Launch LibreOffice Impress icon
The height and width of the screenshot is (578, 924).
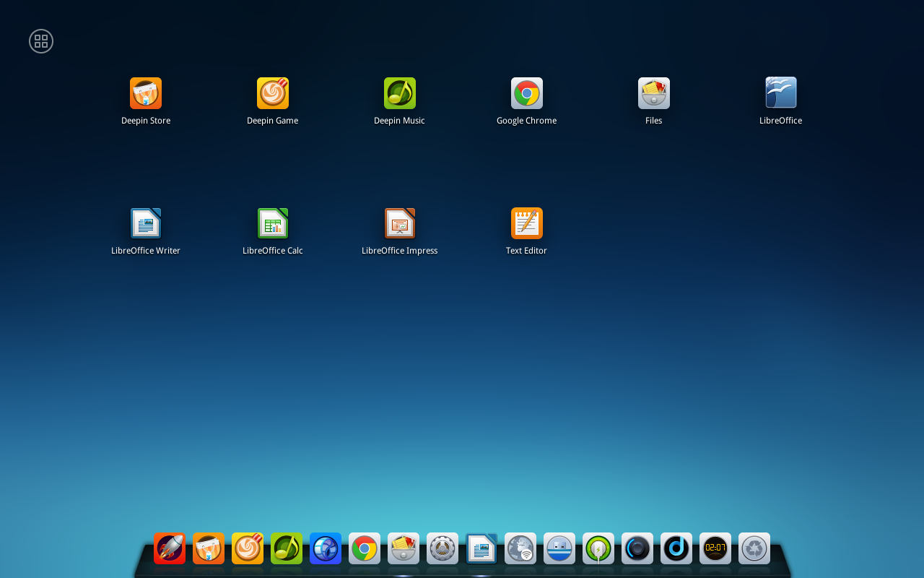click(400, 223)
